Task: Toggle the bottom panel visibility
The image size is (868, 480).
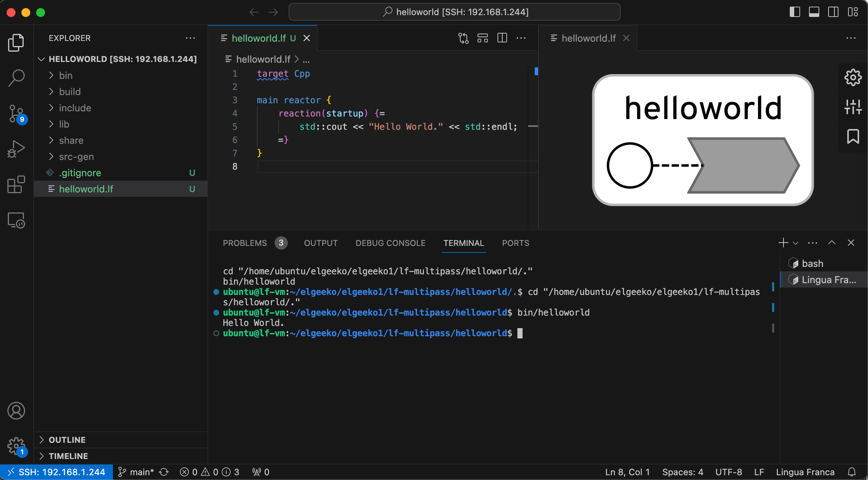Action: [x=814, y=12]
